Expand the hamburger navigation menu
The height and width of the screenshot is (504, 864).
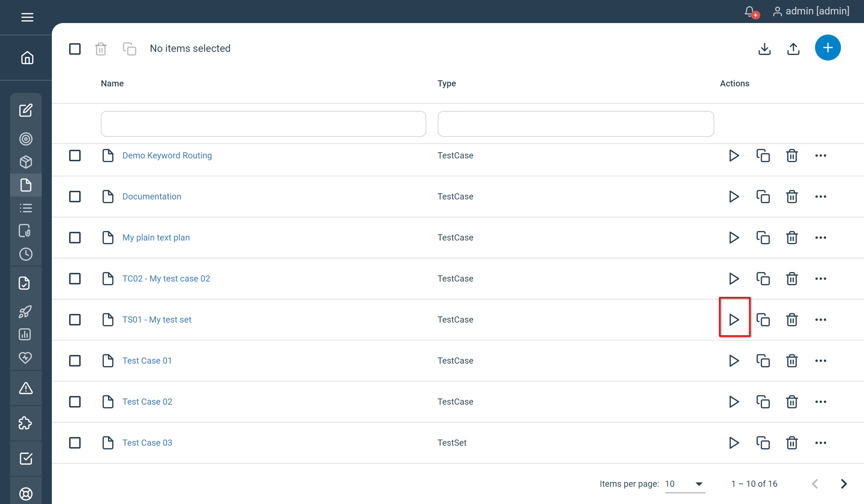(27, 17)
